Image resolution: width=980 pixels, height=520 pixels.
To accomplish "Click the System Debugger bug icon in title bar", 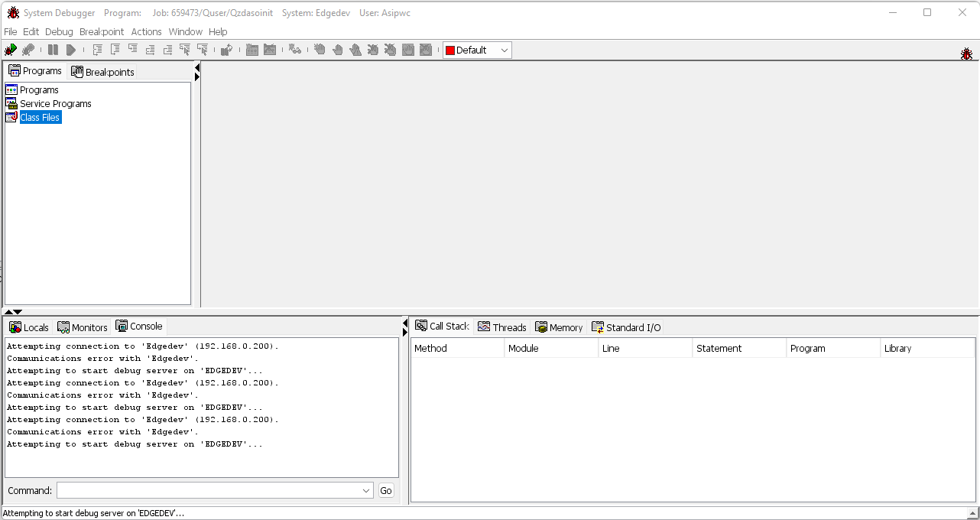I will tap(13, 13).
